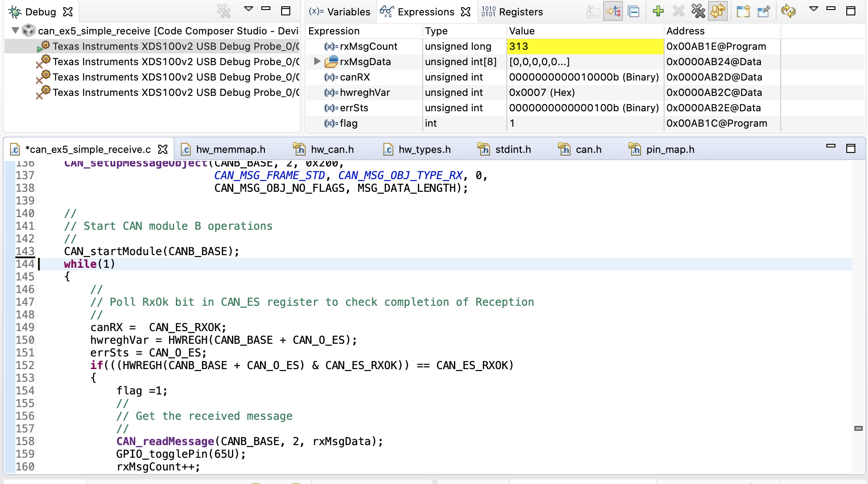The width and height of the screenshot is (868, 484).
Task: Click the pin-to-debug-context icon
Action: 764,11
